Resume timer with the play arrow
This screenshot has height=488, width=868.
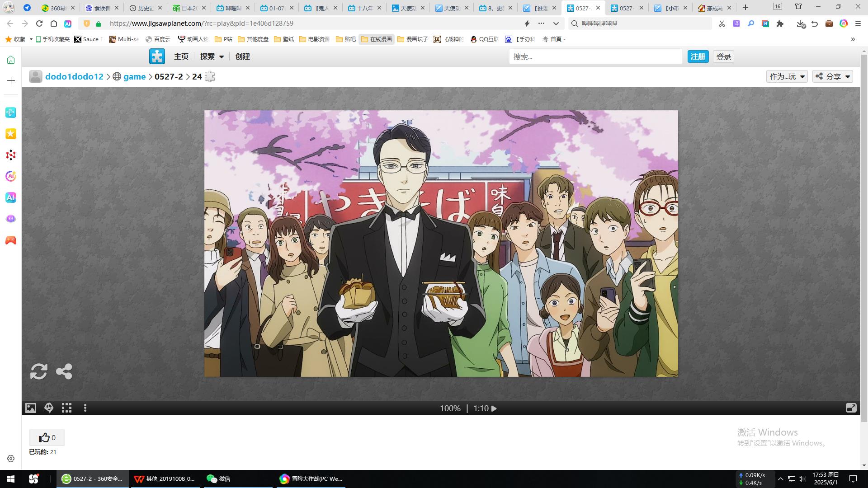[494, 408]
